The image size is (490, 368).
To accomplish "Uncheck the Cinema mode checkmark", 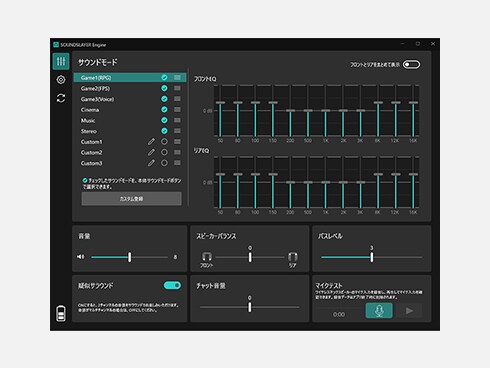I will point(164,109).
